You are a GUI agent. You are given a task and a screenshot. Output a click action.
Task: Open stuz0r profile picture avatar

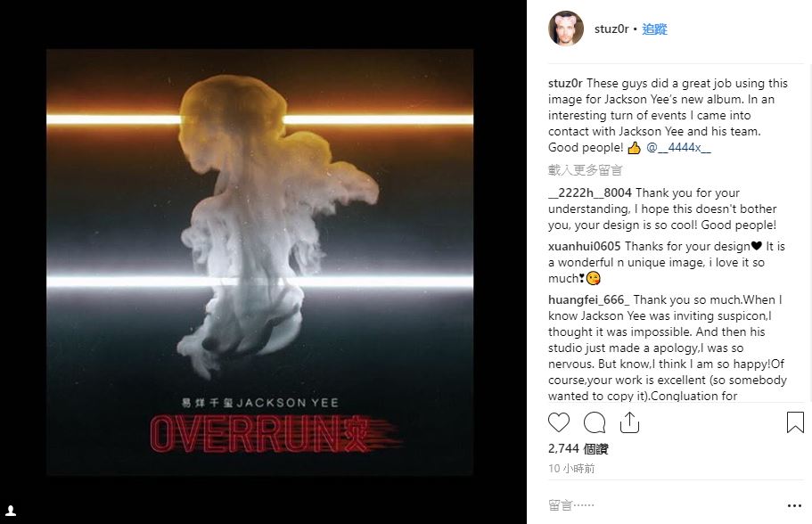pyautogui.click(x=566, y=29)
